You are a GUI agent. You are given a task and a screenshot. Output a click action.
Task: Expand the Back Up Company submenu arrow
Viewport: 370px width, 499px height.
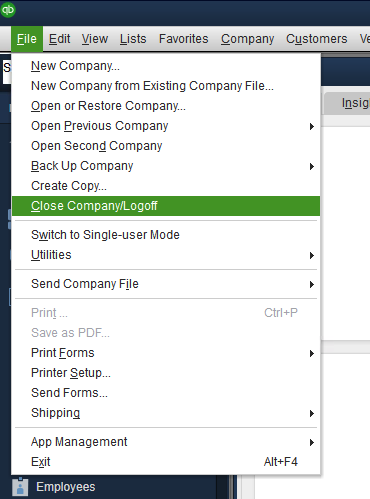312,166
